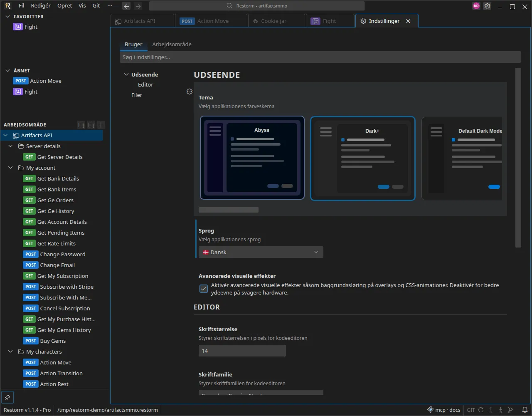This screenshot has height=416, width=532.
Task: Open the Redigér menu
Action: pos(41,6)
